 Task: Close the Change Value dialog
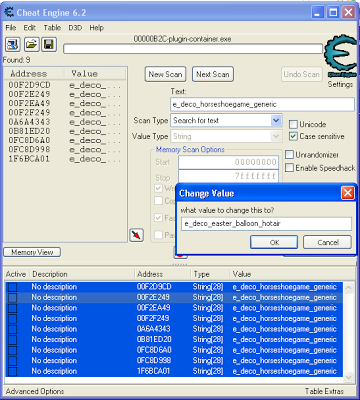point(348,193)
